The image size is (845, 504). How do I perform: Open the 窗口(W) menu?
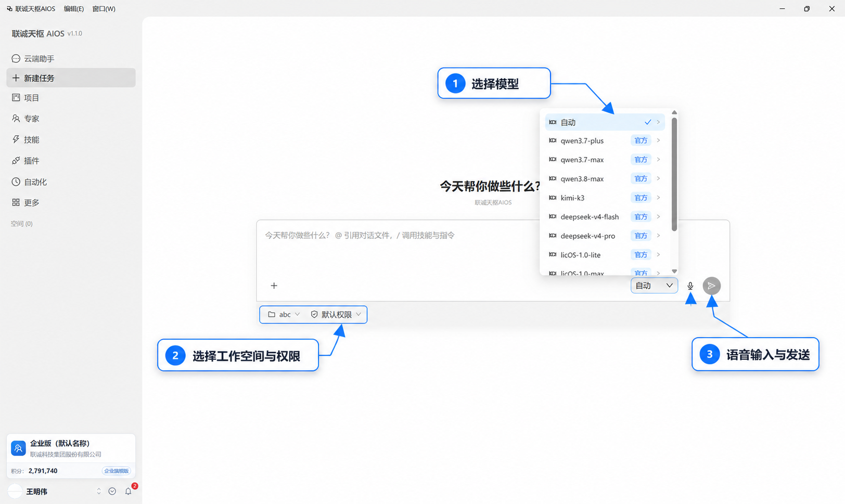point(104,9)
